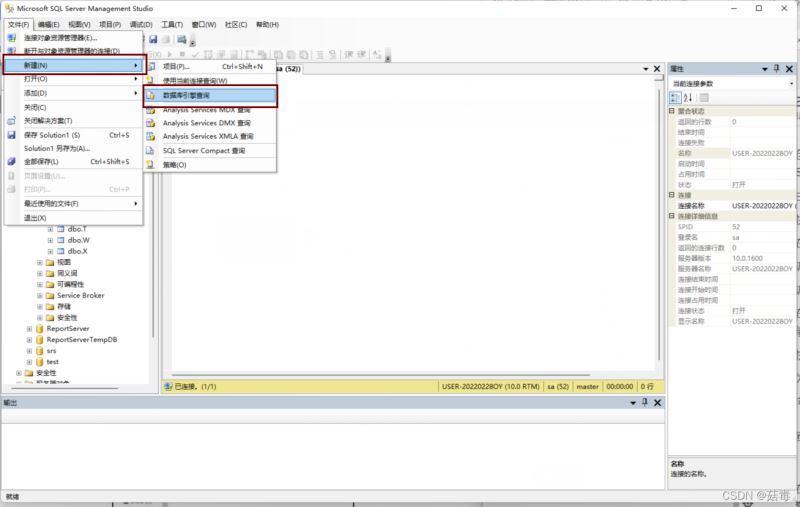Viewport: 800px width, 507px height.
Task: Click the property pages icon in Properties
Action: point(704,97)
